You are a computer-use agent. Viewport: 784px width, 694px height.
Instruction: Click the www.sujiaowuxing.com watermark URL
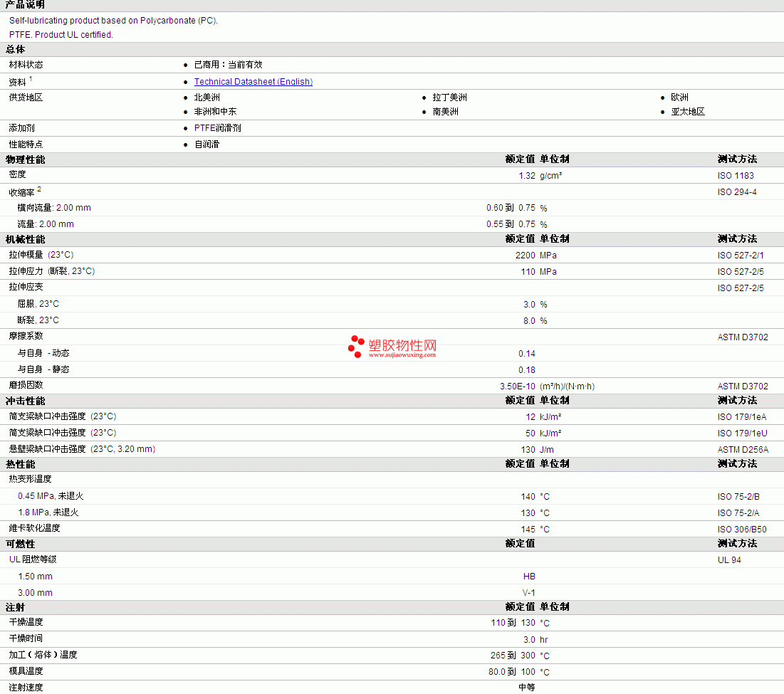pyautogui.click(x=402, y=354)
